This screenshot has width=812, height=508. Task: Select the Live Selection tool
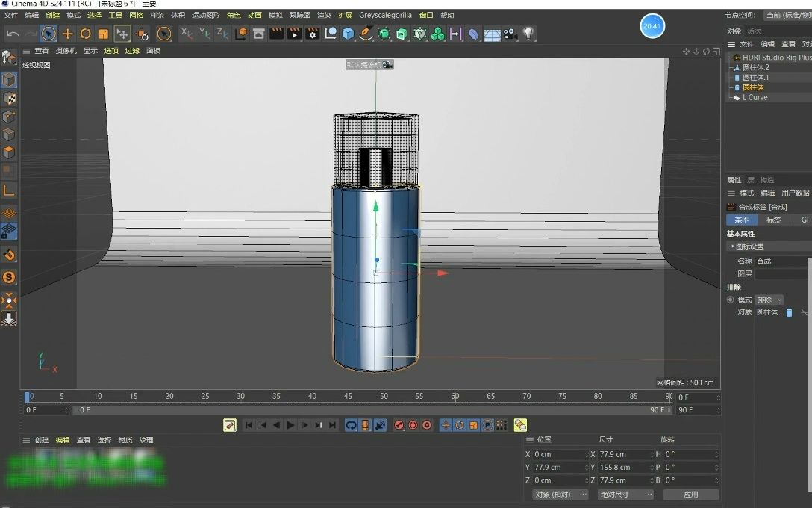48,33
